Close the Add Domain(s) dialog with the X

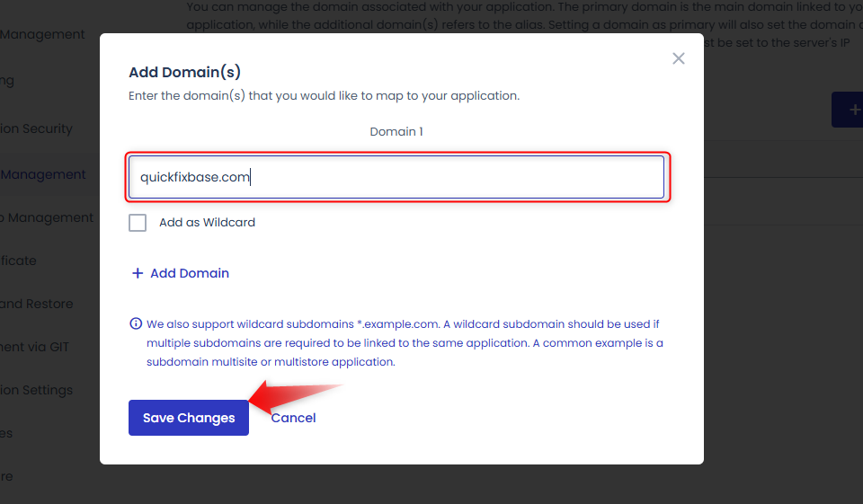tap(678, 58)
